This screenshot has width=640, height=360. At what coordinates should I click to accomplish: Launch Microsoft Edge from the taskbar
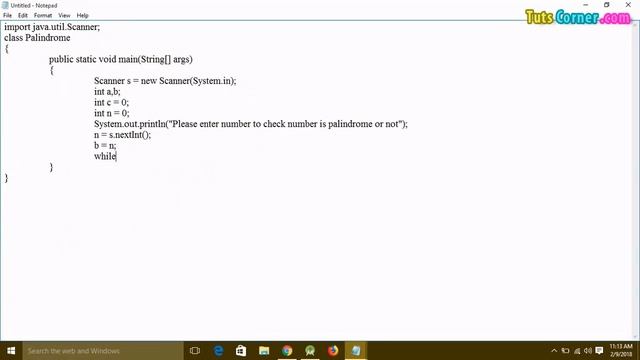(x=218, y=351)
